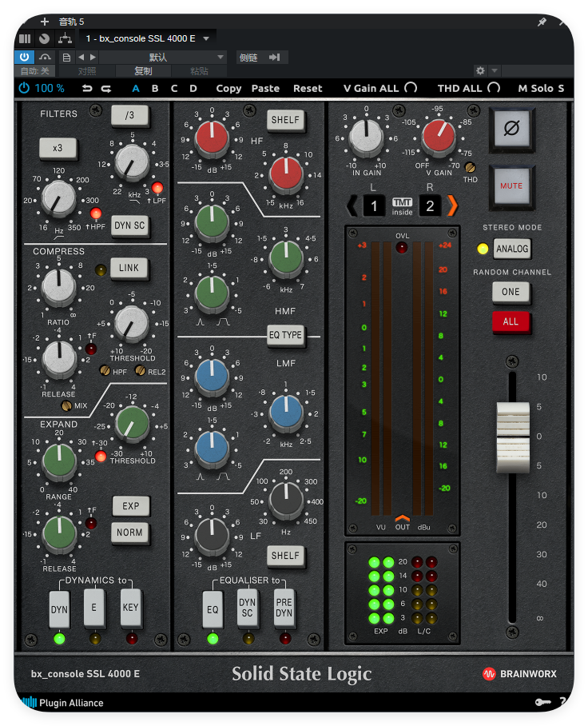This screenshot has height=726, width=588.
Task: Open the 默认 preset dropdown
Action: tap(163, 57)
